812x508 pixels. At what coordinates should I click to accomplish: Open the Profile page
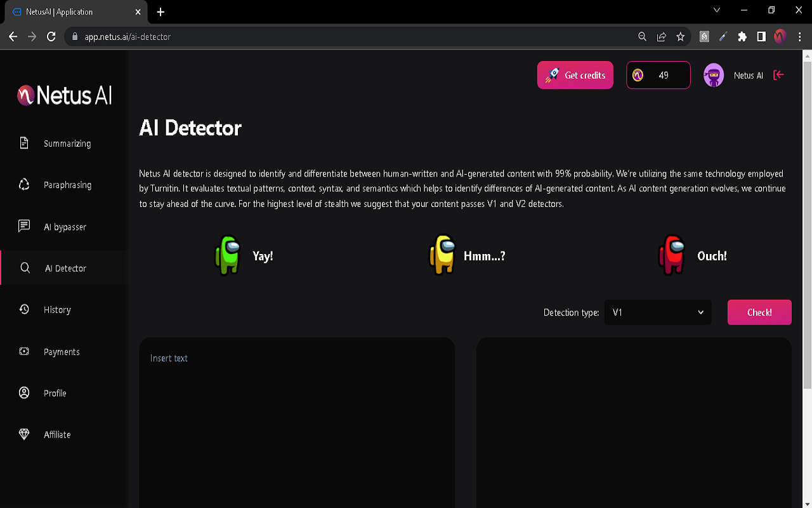pyautogui.click(x=55, y=393)
